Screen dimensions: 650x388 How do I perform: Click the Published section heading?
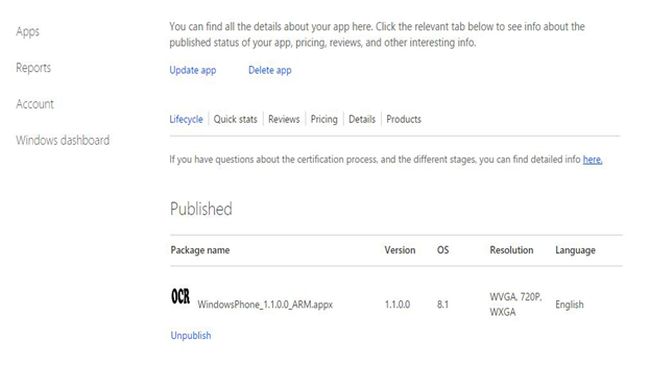tap(201, 209)
